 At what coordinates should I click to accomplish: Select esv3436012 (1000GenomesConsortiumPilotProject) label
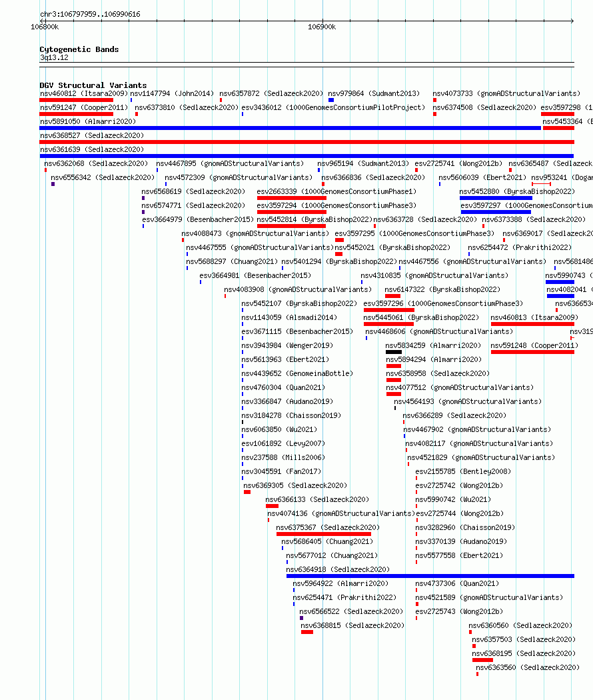[x=333, y=107]
